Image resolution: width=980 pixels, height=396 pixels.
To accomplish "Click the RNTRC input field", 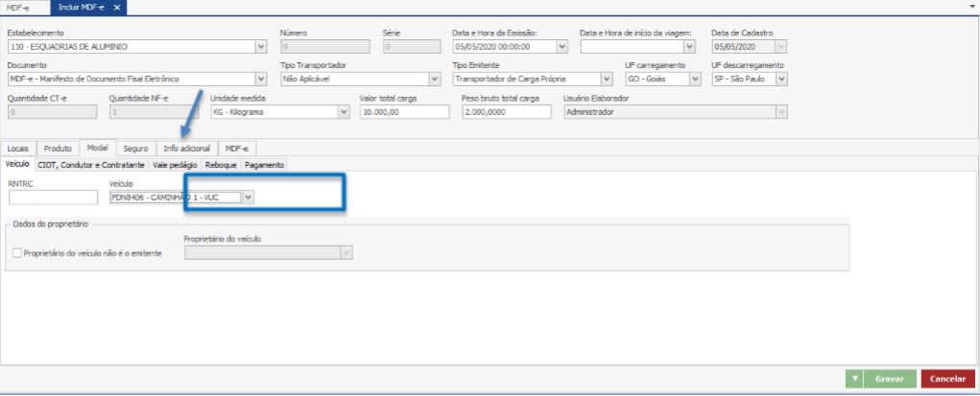I will pyautogui.click(x=53, y=198).
